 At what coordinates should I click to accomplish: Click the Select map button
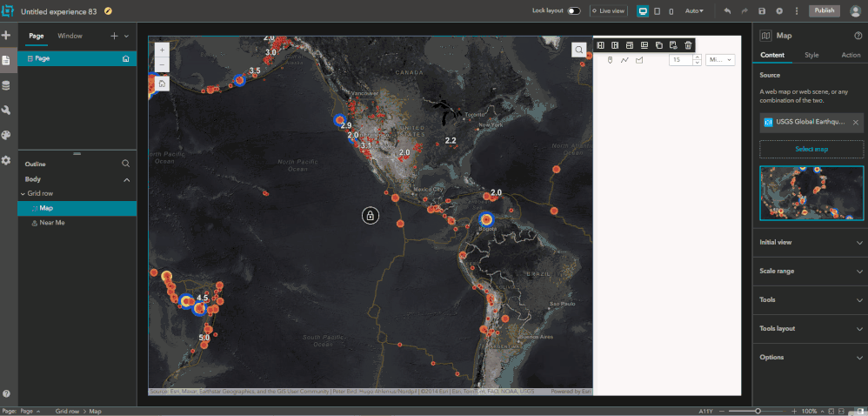811,150
